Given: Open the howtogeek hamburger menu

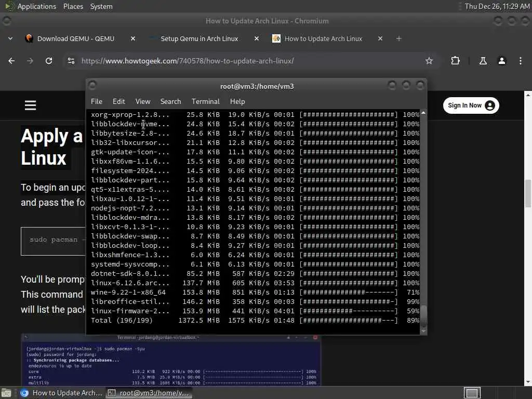Looking at the screenshot, I should tap(31, 105).
